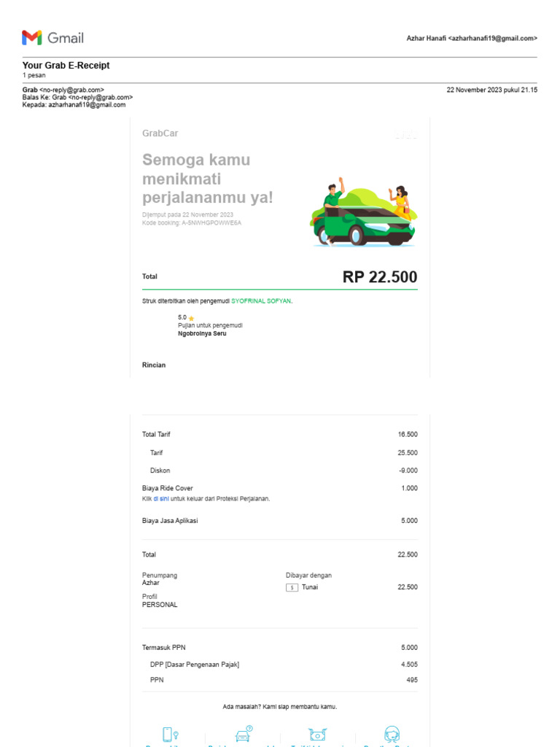Click driver name SYOFRINAL SOFYAN link
The height and width of the screenshot is (747, 560).
(x=261, y=301)
